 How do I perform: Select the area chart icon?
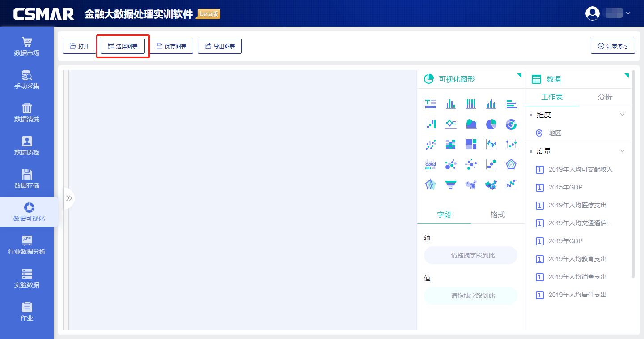471,124
